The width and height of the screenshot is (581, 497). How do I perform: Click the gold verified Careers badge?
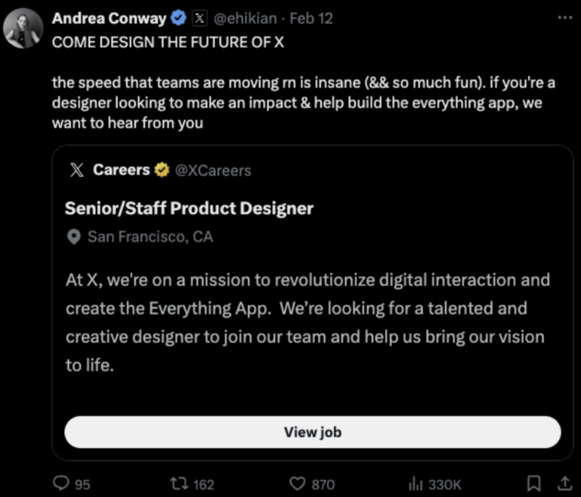point(162,170)
